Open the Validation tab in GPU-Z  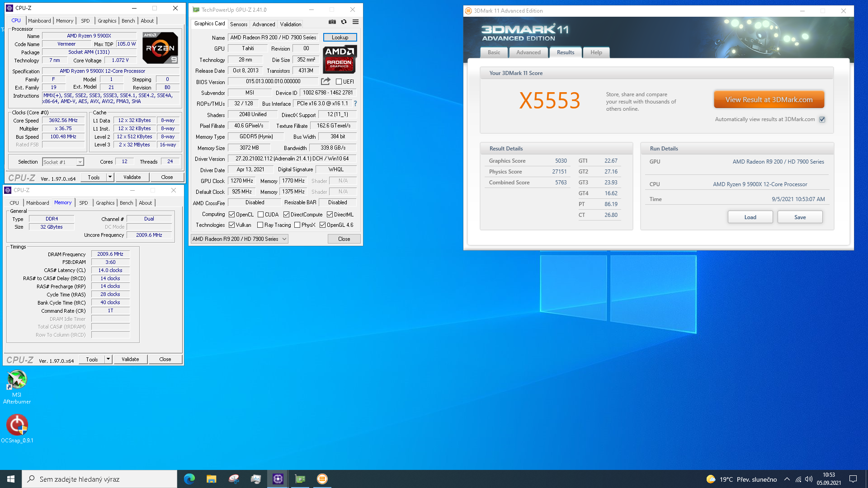(290, 24)
